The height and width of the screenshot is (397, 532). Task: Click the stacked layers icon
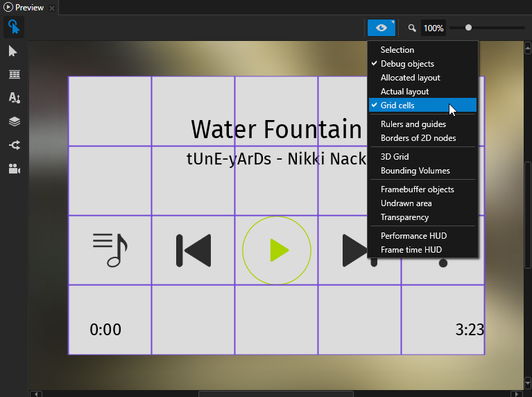click(x=14, y=121)
